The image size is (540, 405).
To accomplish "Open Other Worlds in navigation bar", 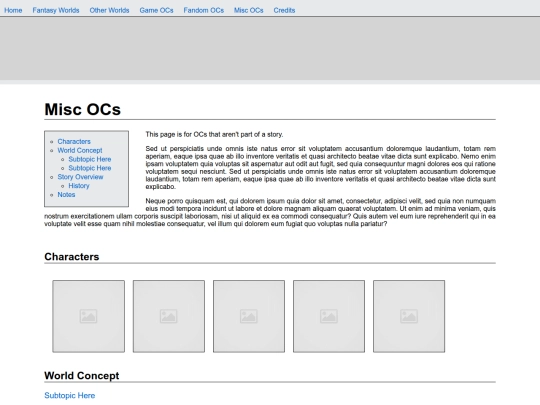I will 109,10.
